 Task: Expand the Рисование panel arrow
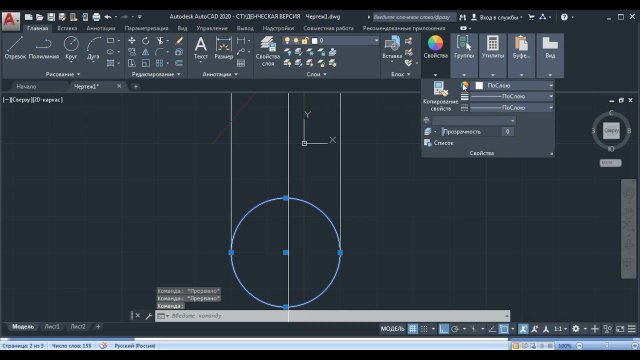pyautogui.click(x=78, y=74)
